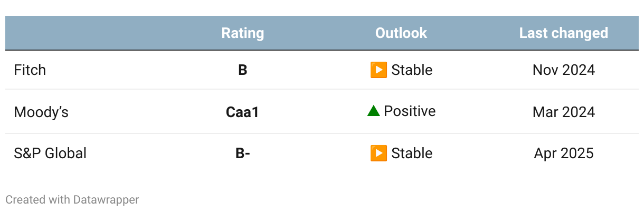Click the Stable text in Fitch row

(x=412, y=70)
